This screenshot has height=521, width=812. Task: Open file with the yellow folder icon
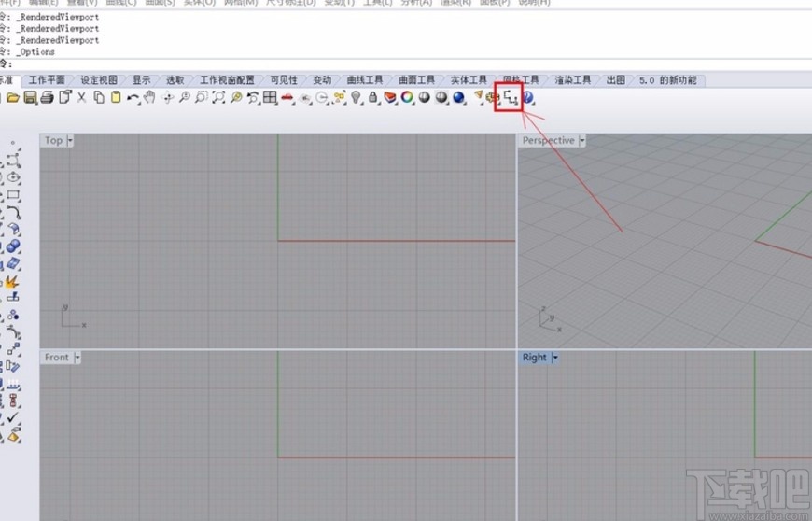click(x=12, y=97)
